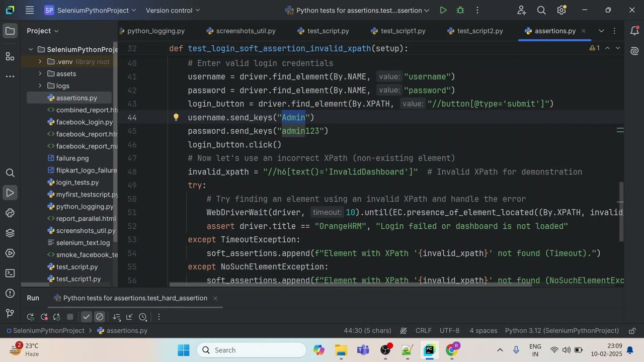
Task: Toggle read-only lock in status bar
Action: pos(632,331)
